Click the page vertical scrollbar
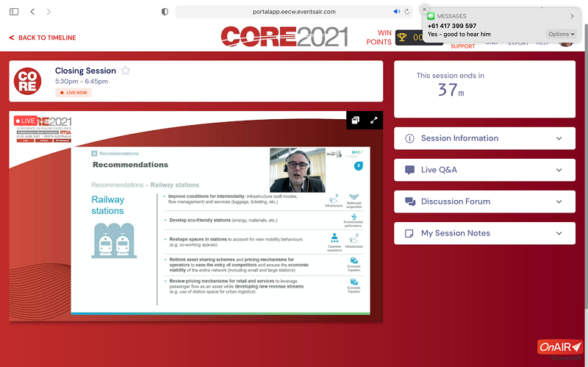Screen dimensions: 588x367 [x=586, y=165]
